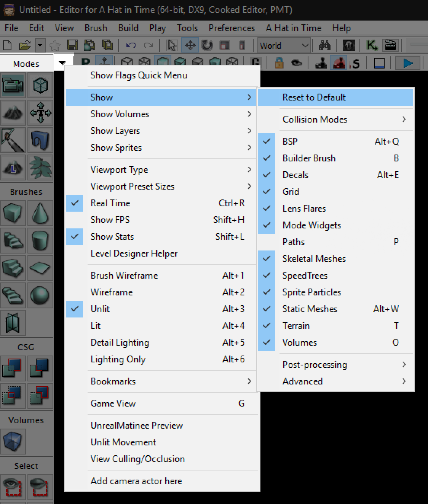Click Hide selected actors eye icon
Image resolution: width=428 pixels, height=504 pixels.
[x=40, y=488]
